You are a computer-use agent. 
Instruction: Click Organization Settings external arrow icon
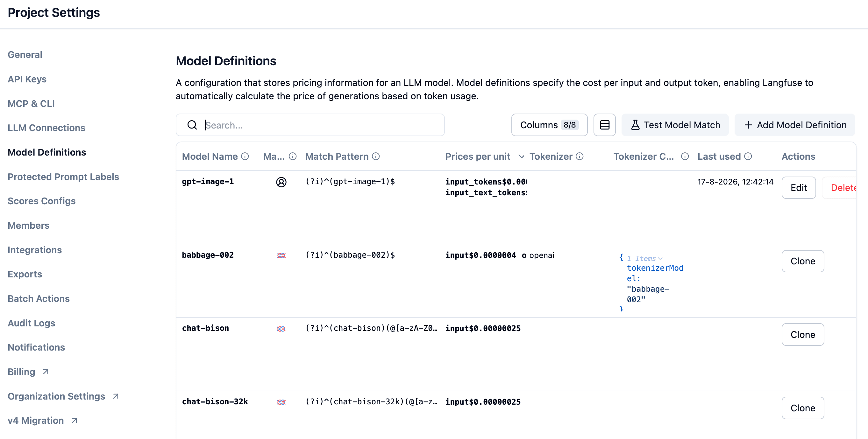tap(116, 396)
